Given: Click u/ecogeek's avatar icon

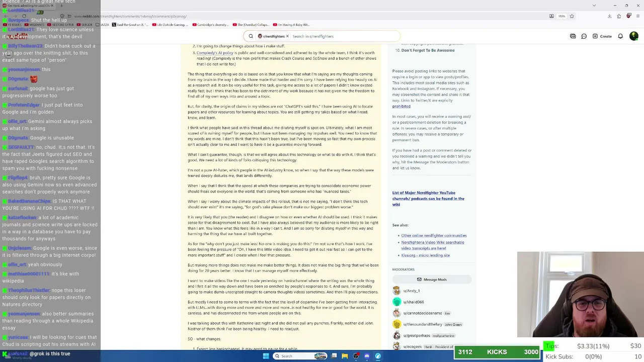Looking at the screenshot, I should [x=396, y=346].
